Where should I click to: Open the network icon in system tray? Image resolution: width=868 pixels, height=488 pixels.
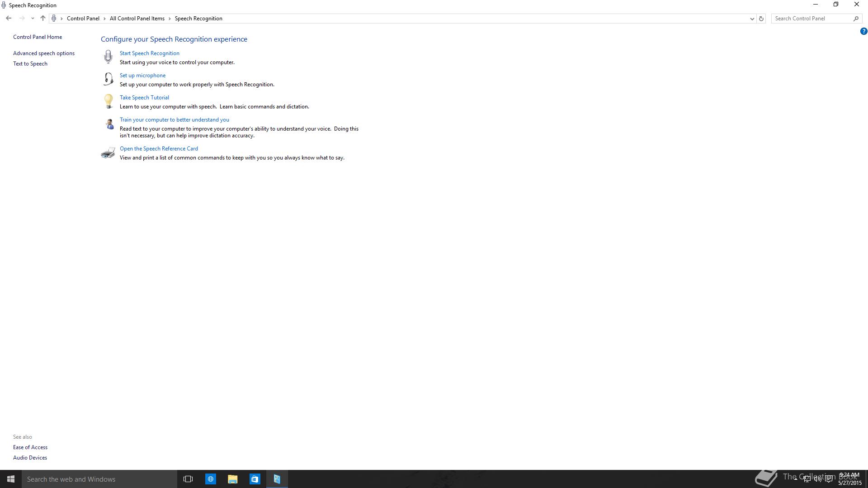click(x=807, y=479)
